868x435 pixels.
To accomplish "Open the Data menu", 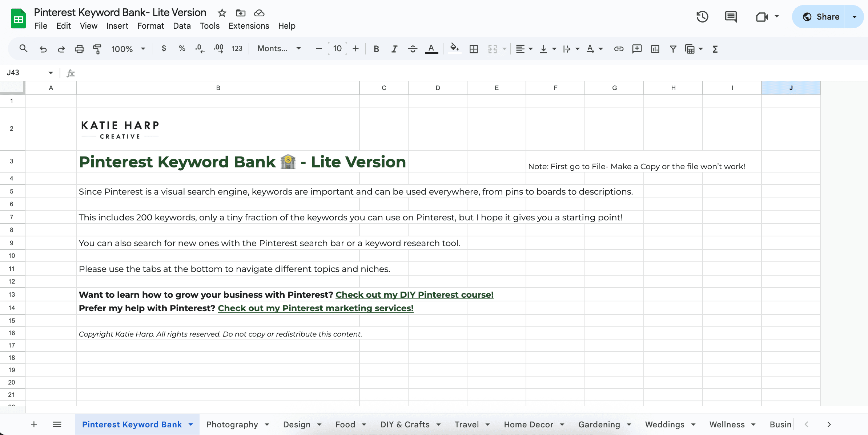I will [182, 26].
